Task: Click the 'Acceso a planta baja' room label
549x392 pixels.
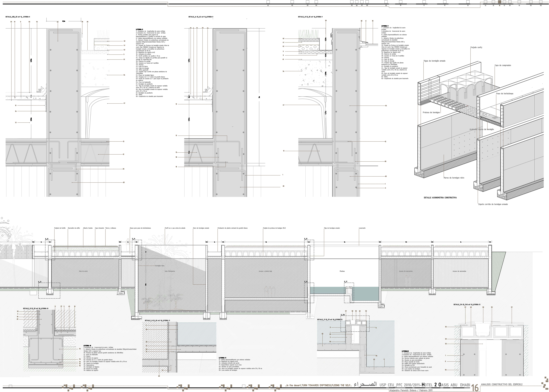Action: 265,271
